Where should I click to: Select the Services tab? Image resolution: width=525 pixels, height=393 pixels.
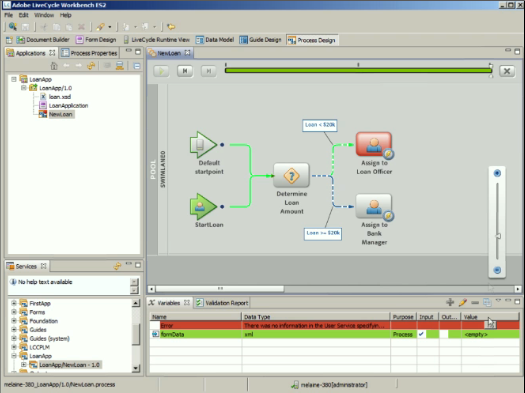point(26,266)
